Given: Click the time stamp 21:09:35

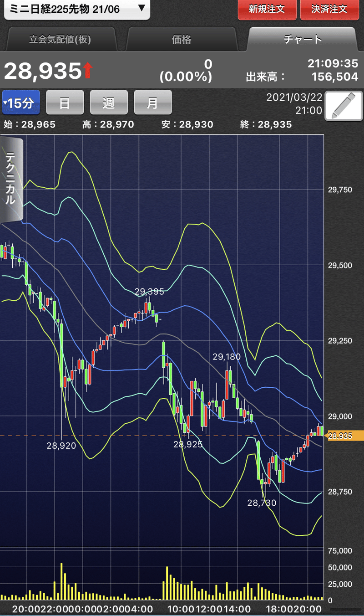Looking at the screenshot, I should pos(333,63).
